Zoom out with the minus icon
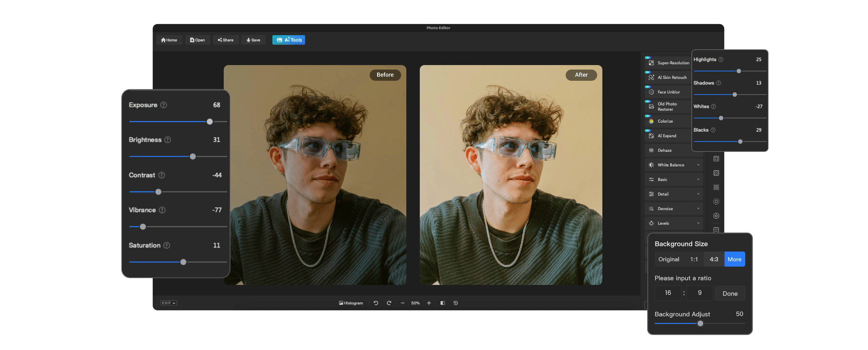This screenshot has height=350, width=868. click(403, 303)
